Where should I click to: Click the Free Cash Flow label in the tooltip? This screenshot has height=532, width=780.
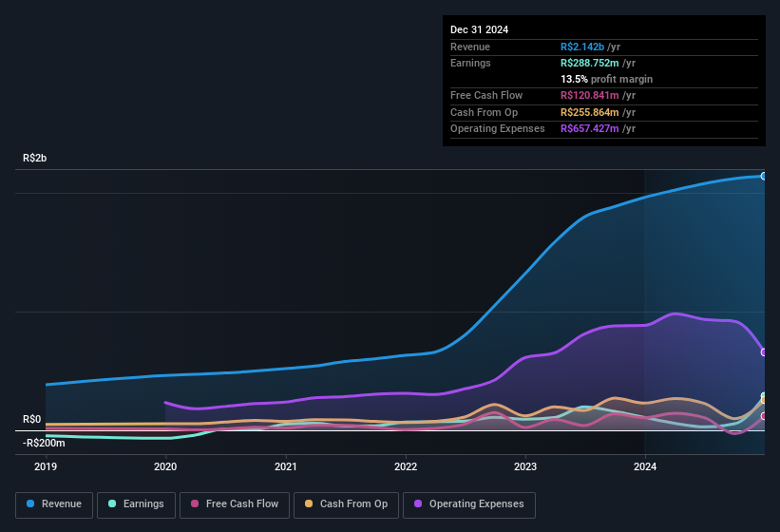click(x=486, y=95)
